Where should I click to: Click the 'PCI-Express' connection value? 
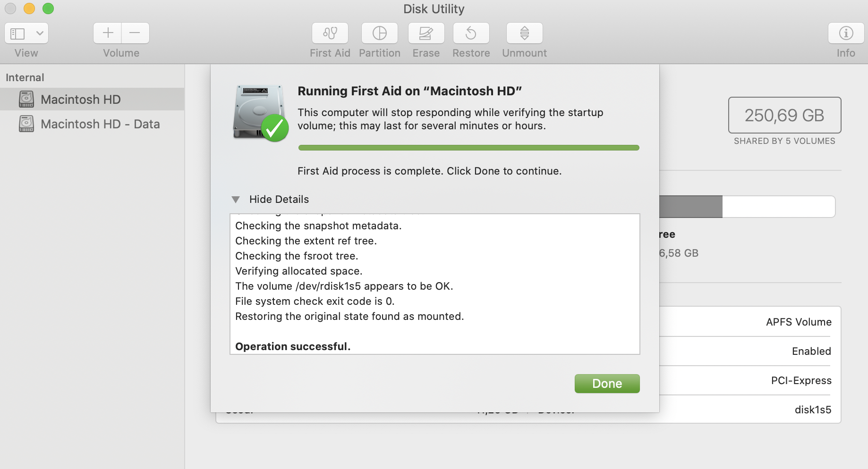801,380
